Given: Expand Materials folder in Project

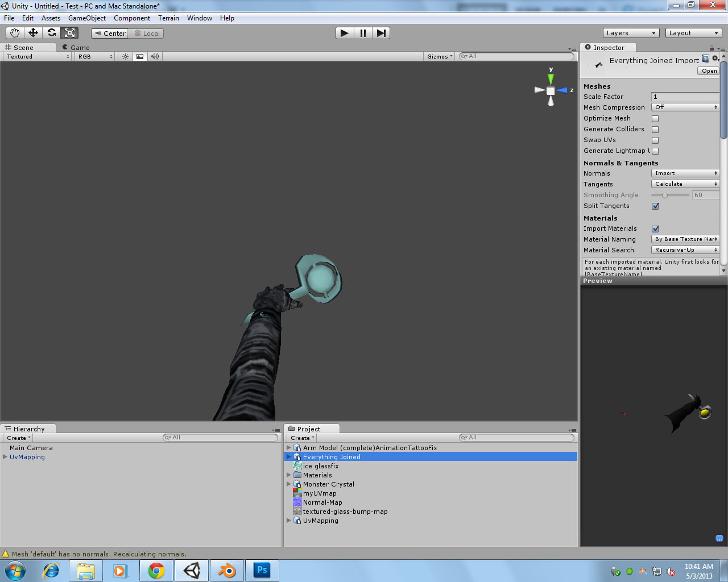Looking at the screenshot, I should pos(289,475).
